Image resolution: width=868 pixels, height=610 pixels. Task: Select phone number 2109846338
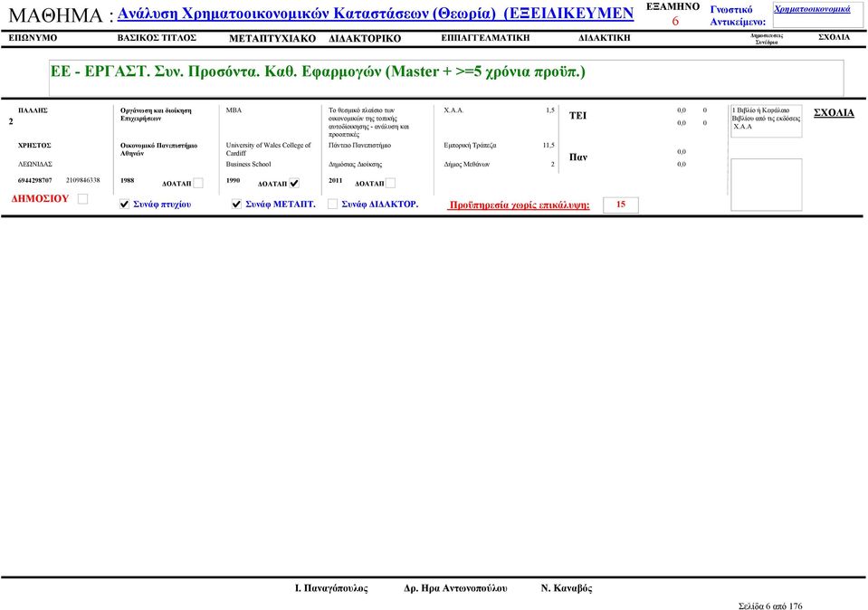(x=83, y=180)
